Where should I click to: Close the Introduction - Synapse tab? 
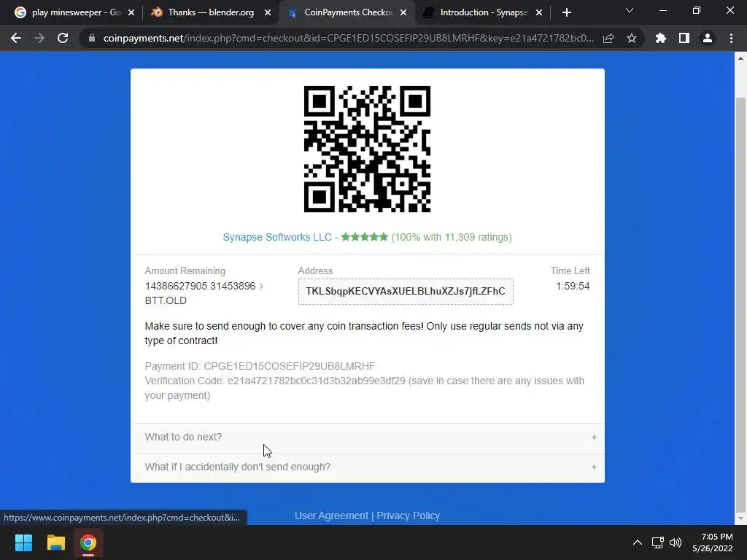[539, 12]
